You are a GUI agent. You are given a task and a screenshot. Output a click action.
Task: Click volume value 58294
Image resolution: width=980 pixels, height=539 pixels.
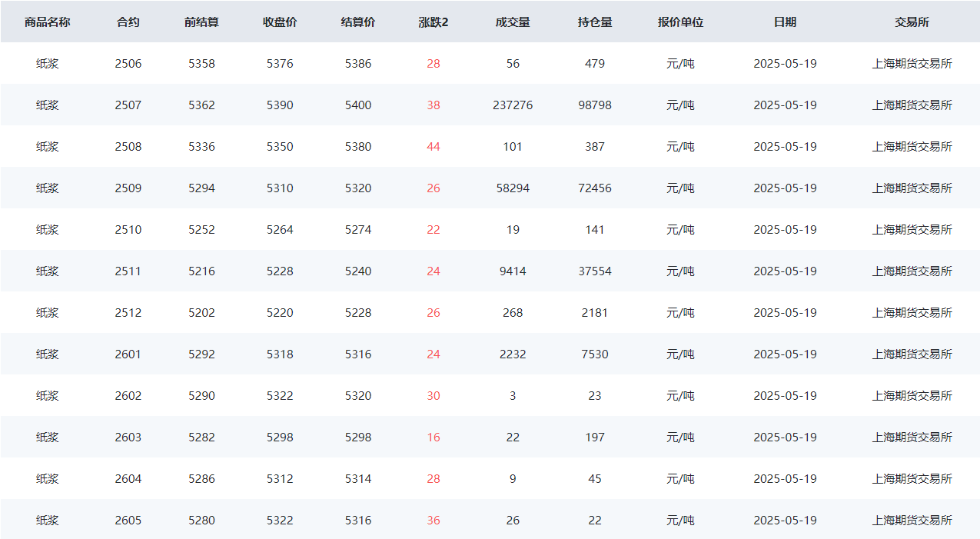coord(513,188)
